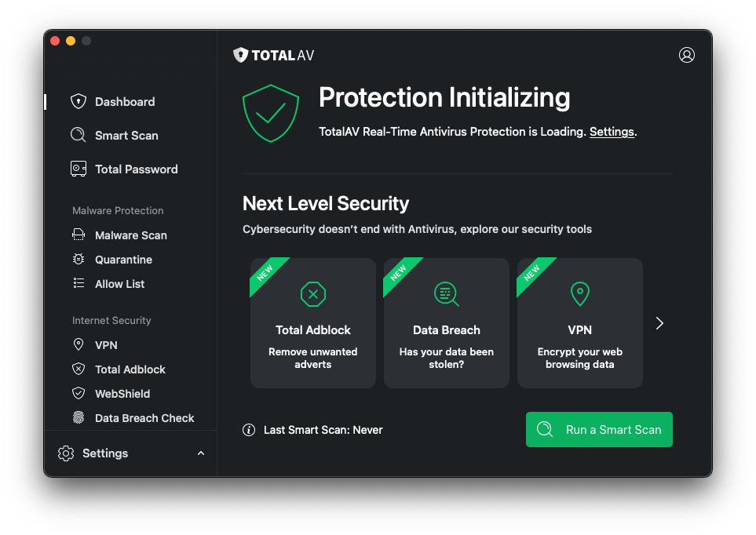The image size is (756, 535).
Task: Click the Settings gear icon
Action: click(x=66, y=453)
